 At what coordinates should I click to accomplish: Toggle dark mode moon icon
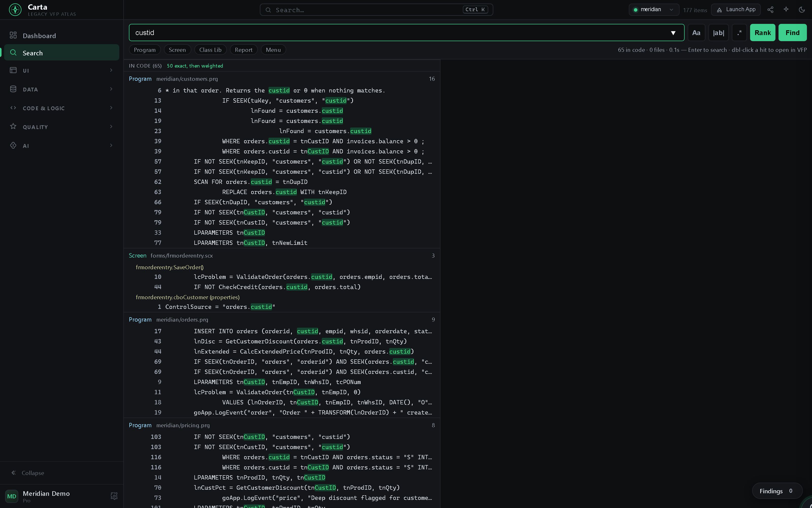click(802, 10)
